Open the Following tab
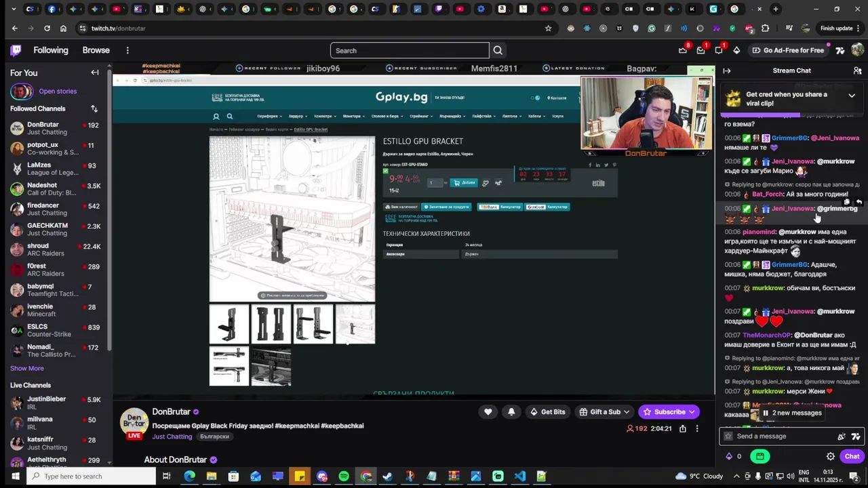 pyautogui.click(x=51, y=50)
